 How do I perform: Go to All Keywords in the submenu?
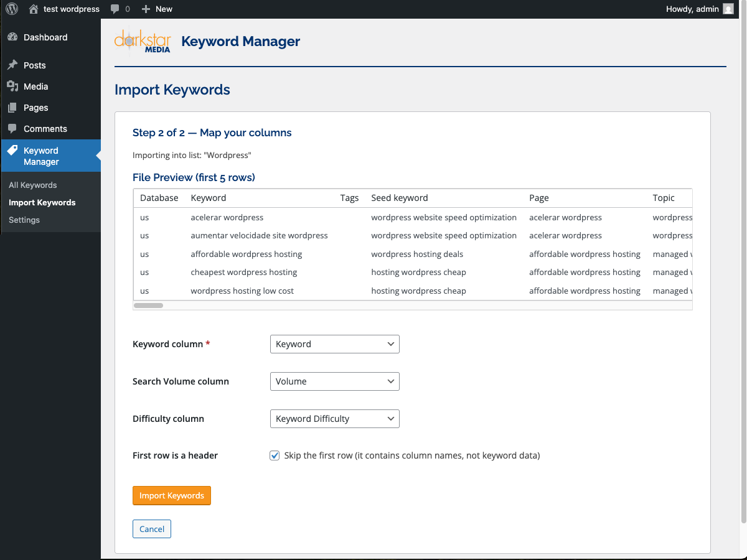(x=32, y=185)
